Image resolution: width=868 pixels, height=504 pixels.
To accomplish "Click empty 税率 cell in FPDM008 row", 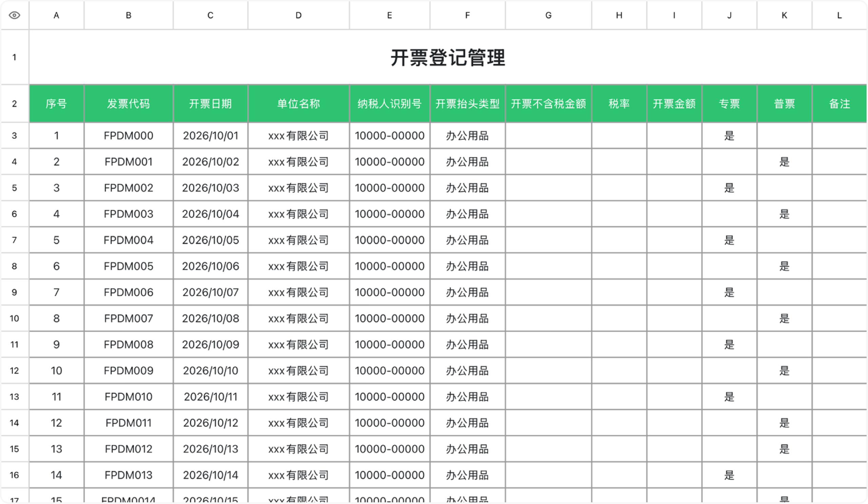I will 619,345.
